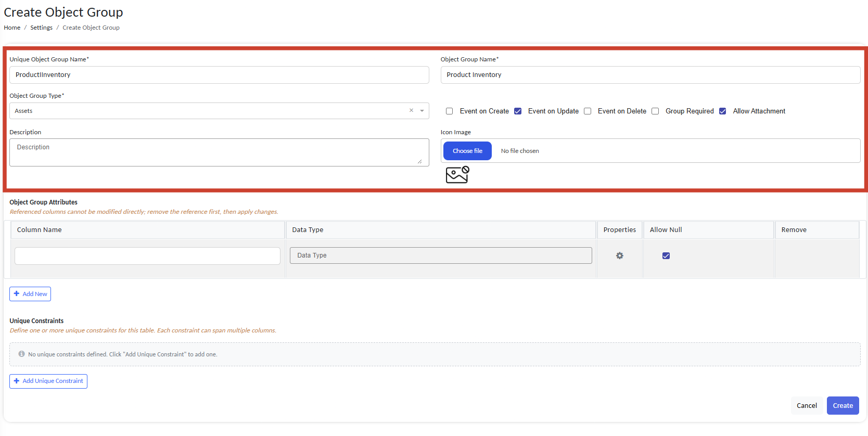Cancel the object group creation

(807, 406)
